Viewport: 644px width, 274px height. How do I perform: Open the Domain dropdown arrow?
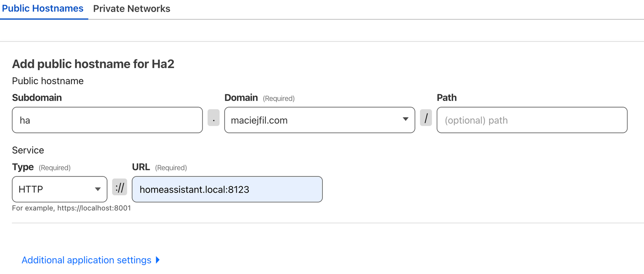tap(405, 120)
